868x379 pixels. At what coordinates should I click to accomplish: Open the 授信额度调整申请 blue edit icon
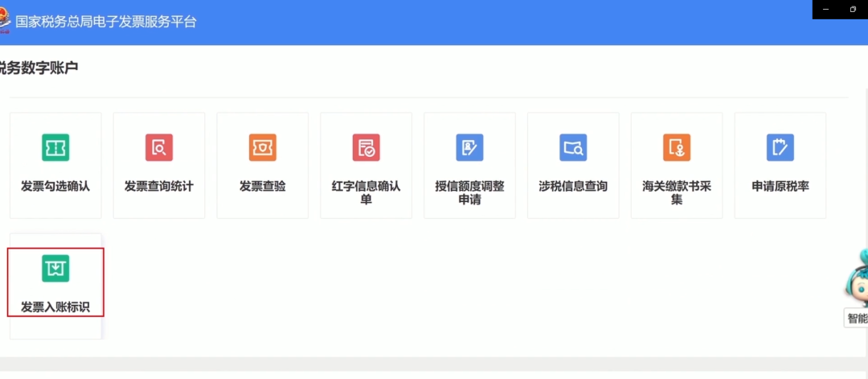pyautogui.click(x=469, y=147)
